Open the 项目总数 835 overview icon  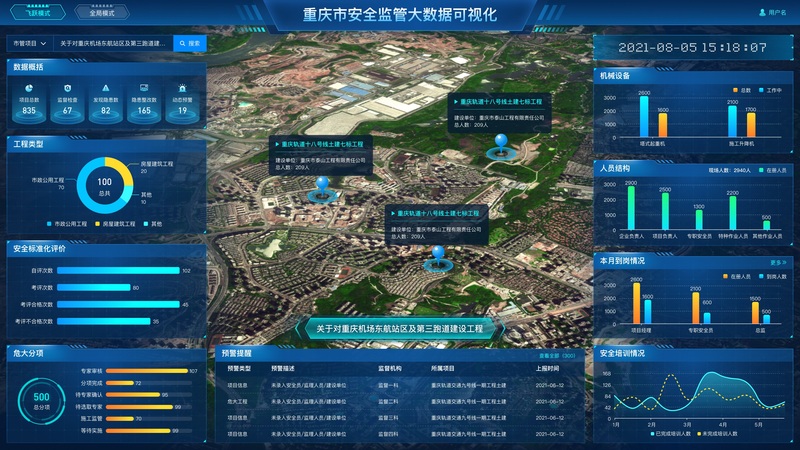click(x=29, y=88)
